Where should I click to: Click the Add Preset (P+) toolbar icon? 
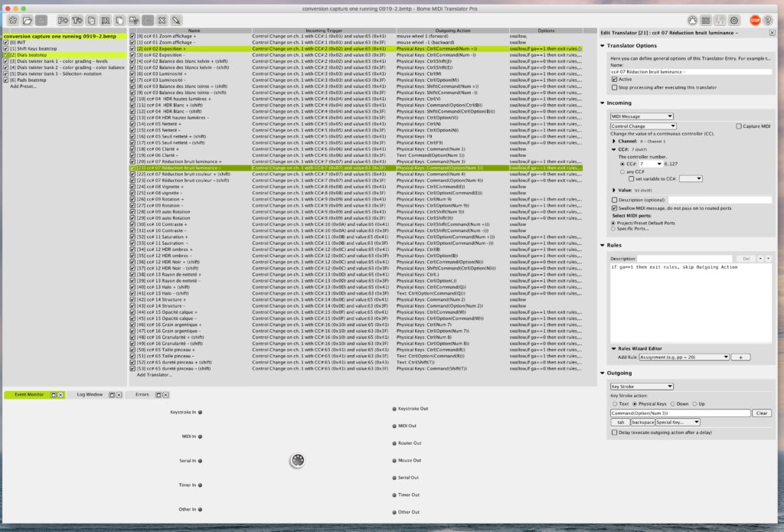[63, 21]
